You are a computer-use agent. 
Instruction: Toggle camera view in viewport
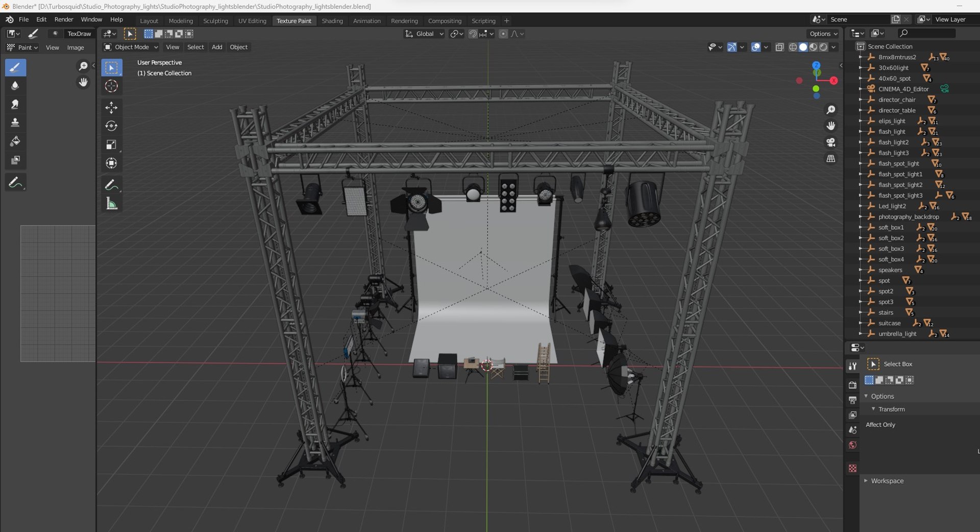(x=831, y=142)
